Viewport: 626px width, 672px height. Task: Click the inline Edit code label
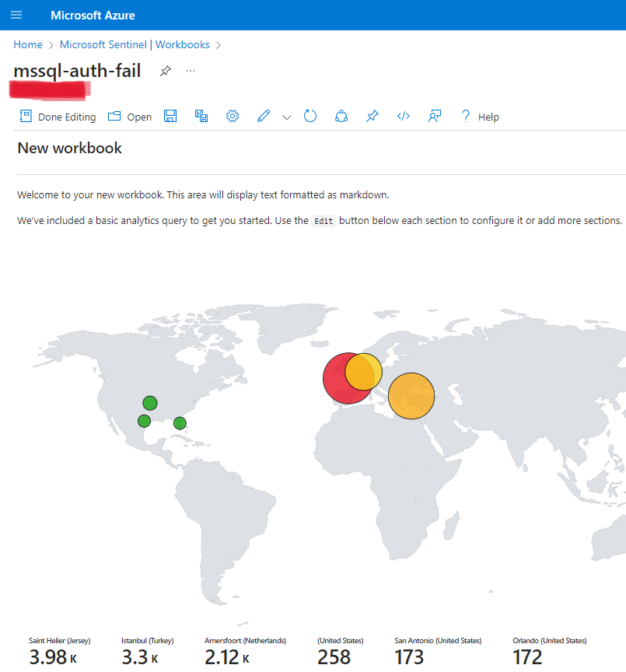pos(323,221)
